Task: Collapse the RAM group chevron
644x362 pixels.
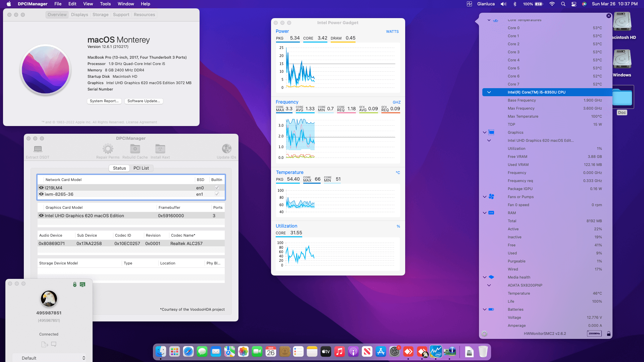Action: point(484,213)
